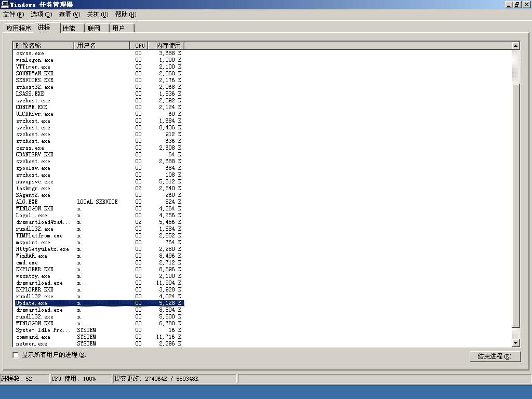Viewport: 532px width, 399px height.
Task: Select the TIMPlatfrom.exe process
Action: tap(99, 236)
